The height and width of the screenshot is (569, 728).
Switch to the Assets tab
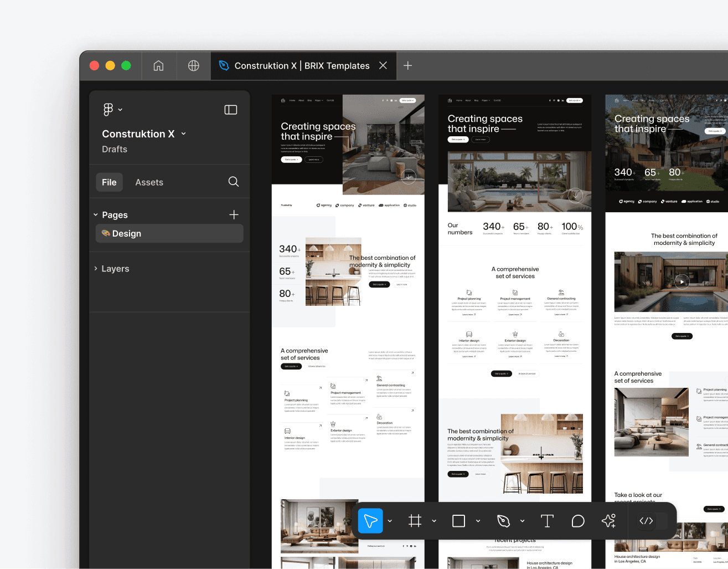click(149, 182)
